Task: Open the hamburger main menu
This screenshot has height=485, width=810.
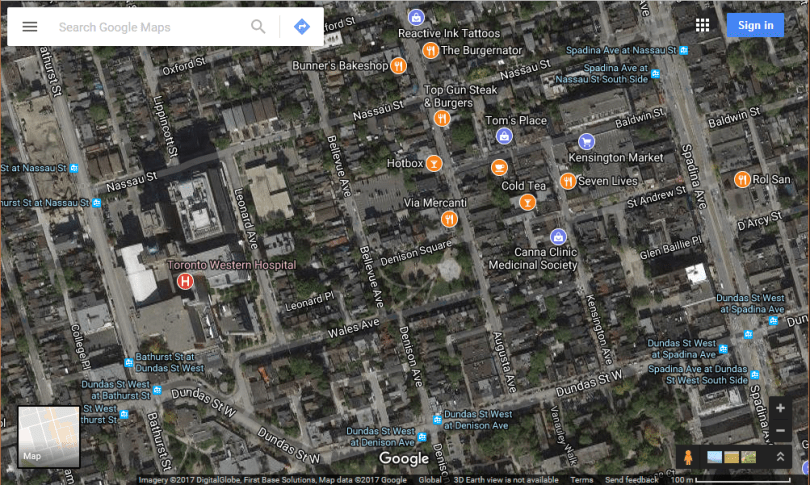Action: tap(30, 27)
